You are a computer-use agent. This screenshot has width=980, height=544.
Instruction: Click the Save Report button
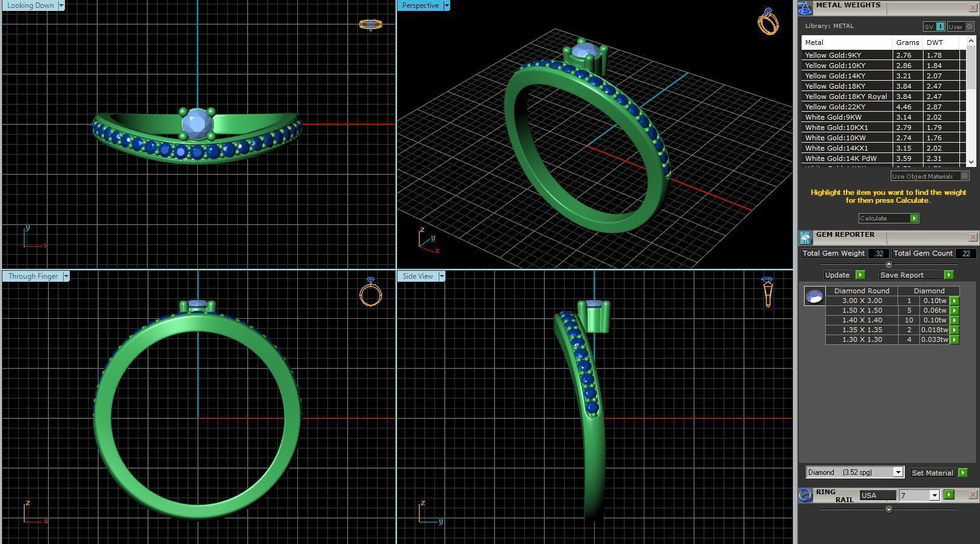[910, 275]
